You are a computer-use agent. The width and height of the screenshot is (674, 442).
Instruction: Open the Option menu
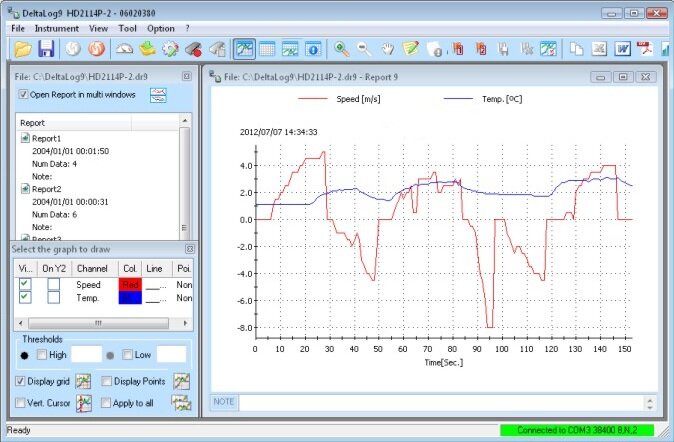click(x=161, y=28)
